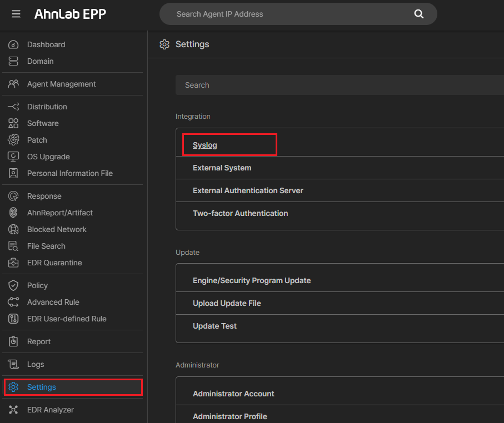This screenshot has height=423, width=504.
Task: Open the Policy menu item
Action: [37, 285]
